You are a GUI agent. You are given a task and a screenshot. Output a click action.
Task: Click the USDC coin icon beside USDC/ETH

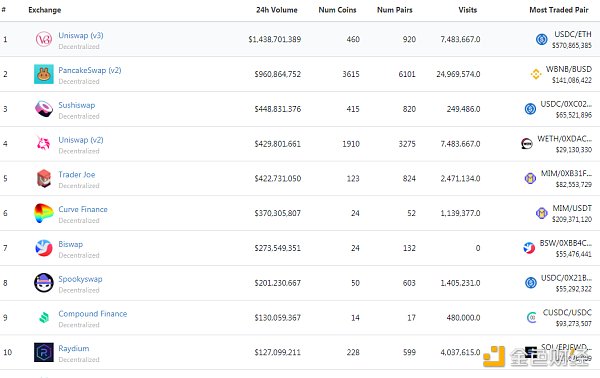pyautogui.click(x=541, y=39)
